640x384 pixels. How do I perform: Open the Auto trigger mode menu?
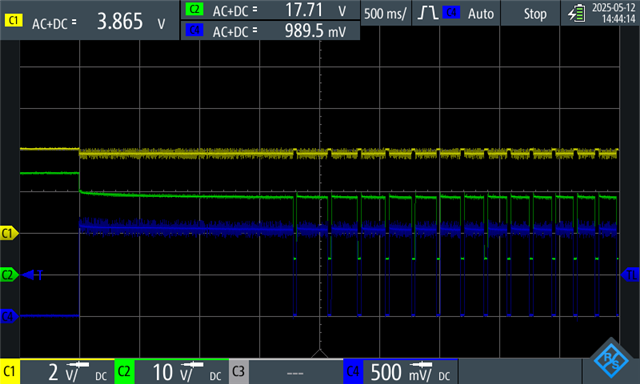pyautogui.click(x=481, y=14)
